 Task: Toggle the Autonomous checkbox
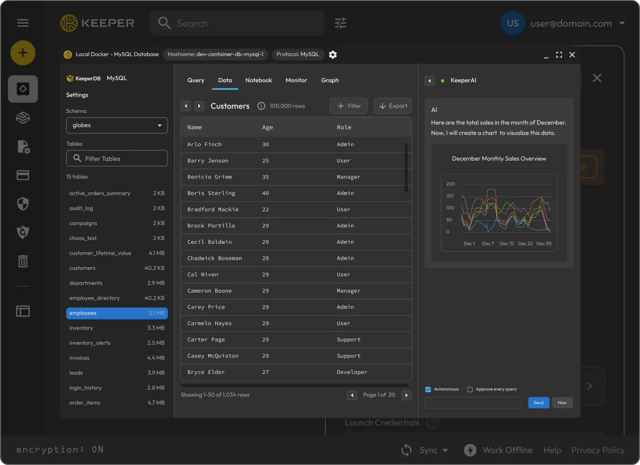[x=428, y=389]
